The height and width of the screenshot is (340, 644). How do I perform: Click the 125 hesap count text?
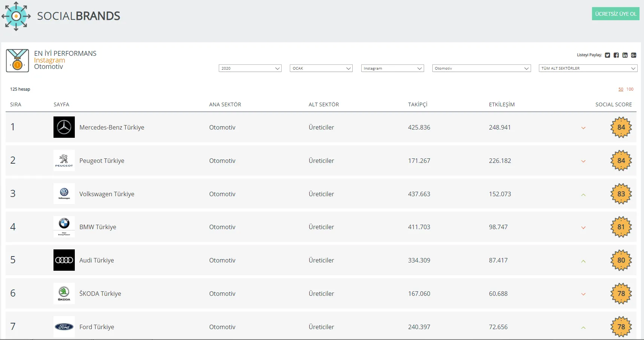click(20, 89)
